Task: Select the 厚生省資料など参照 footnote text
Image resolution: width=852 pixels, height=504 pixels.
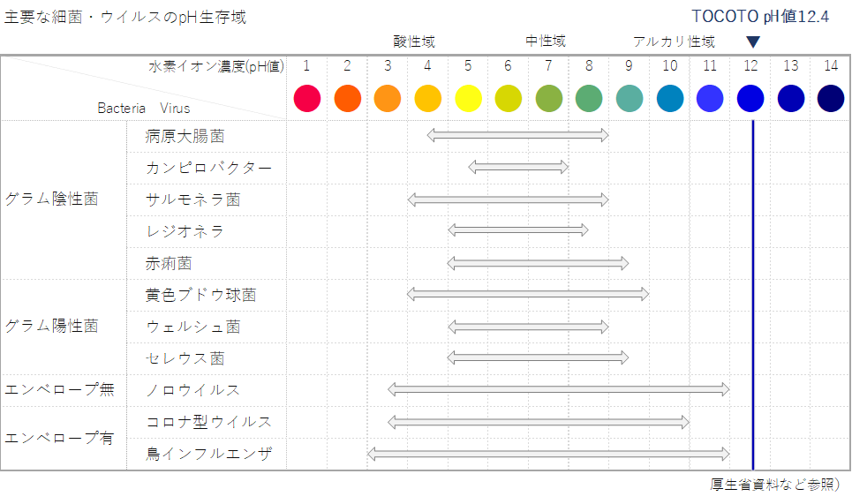Action: 774,484
